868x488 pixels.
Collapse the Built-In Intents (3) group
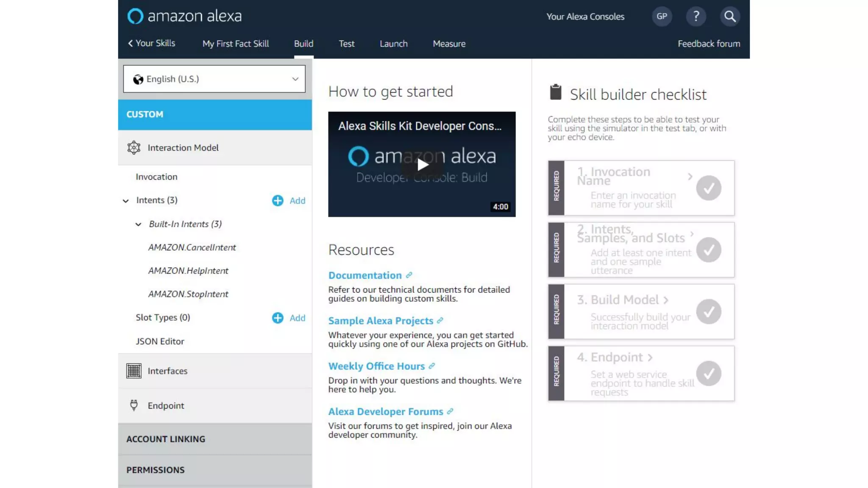coord(138,224)
